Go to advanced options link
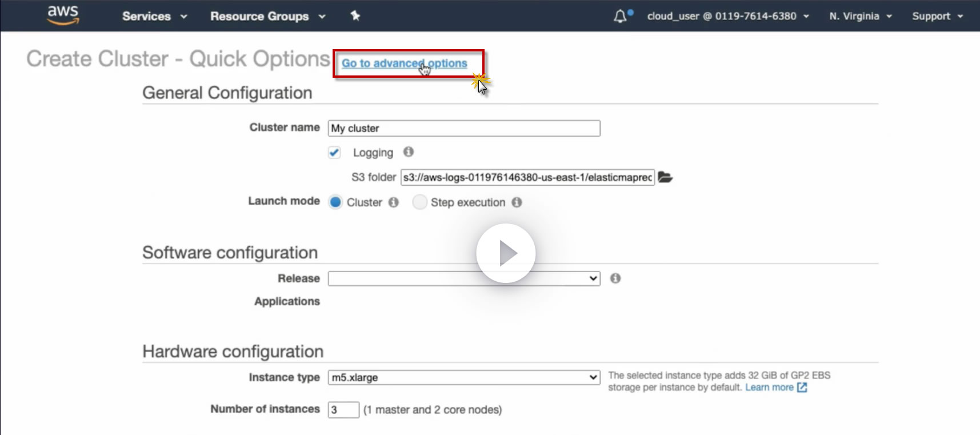 (404, 63)
